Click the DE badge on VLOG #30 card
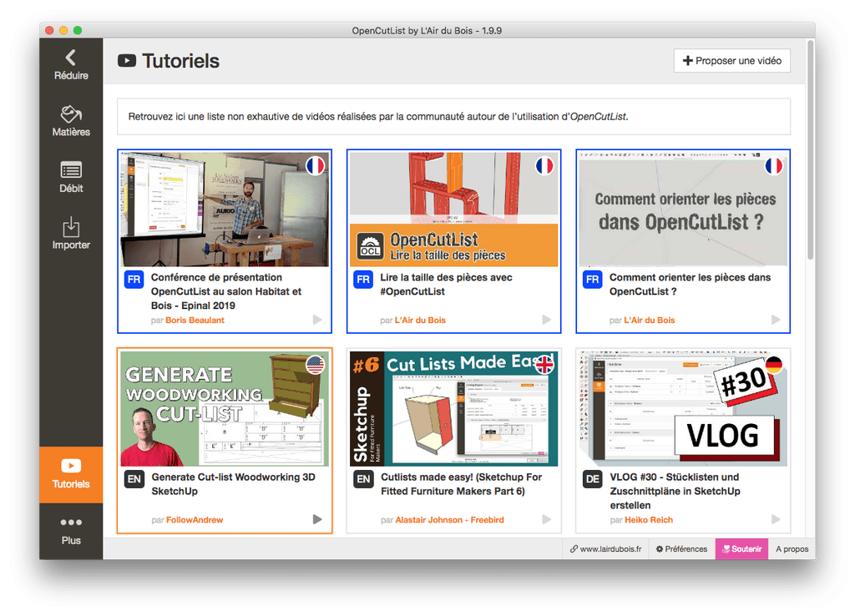Image resolution: width=855 pixels, height=616 pixels. coord(592,479)
